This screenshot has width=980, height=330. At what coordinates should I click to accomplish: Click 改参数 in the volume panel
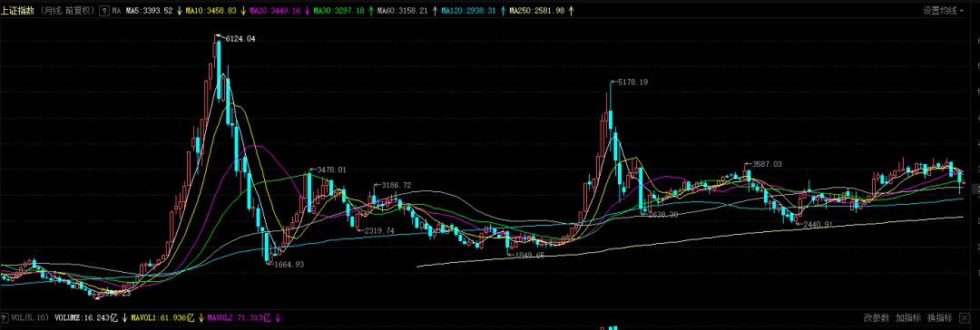pos(877,317)
